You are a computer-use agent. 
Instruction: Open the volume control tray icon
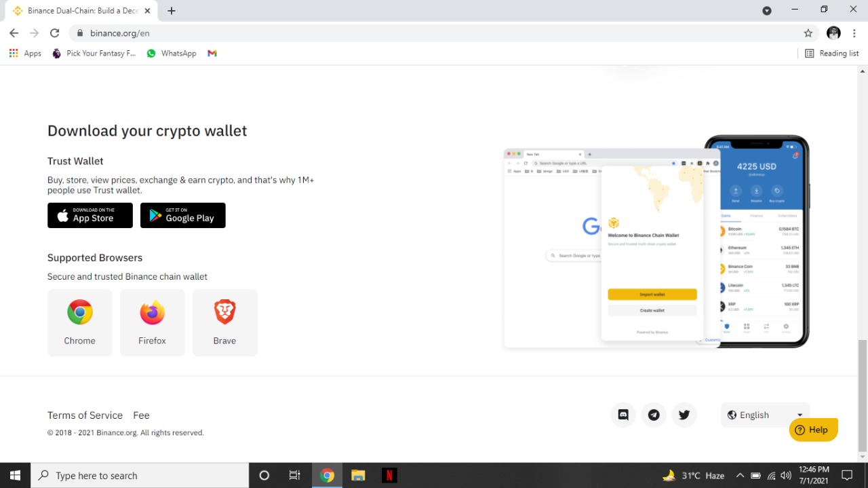(787, 475)
